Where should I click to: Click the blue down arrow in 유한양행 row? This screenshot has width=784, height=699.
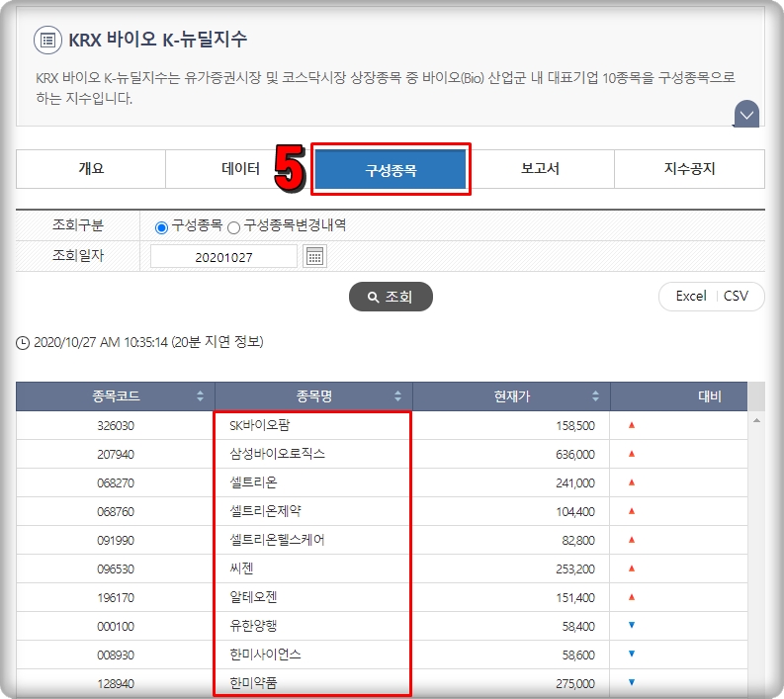[632, 625]
